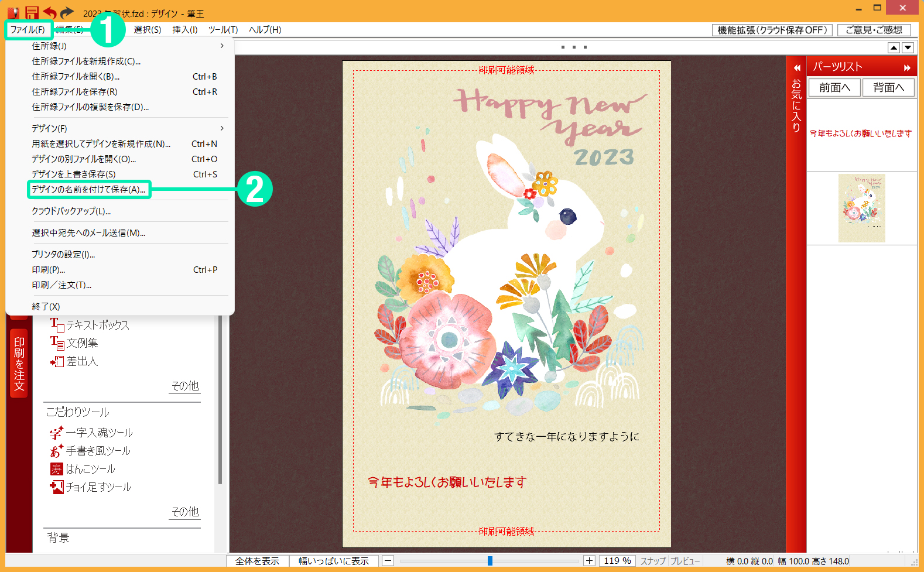The height and width of the screenshot is (572, 924).
Task: Click the redo arrow icon
Action: [x=67, y=12]
